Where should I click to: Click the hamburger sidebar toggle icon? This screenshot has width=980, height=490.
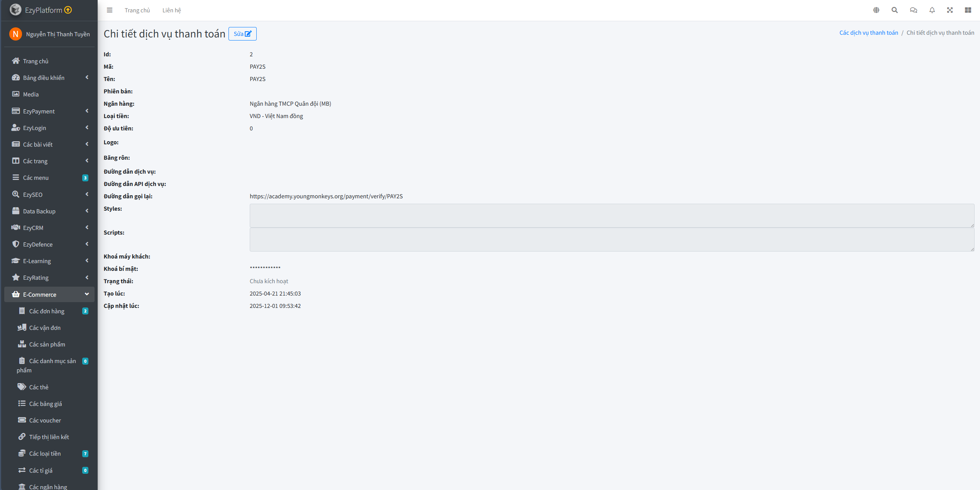point(110,10)
